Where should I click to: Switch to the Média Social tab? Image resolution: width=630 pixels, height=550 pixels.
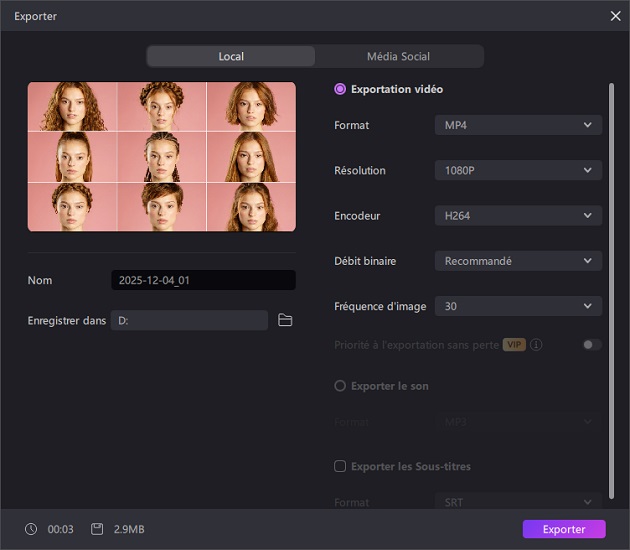pos(398,56)
